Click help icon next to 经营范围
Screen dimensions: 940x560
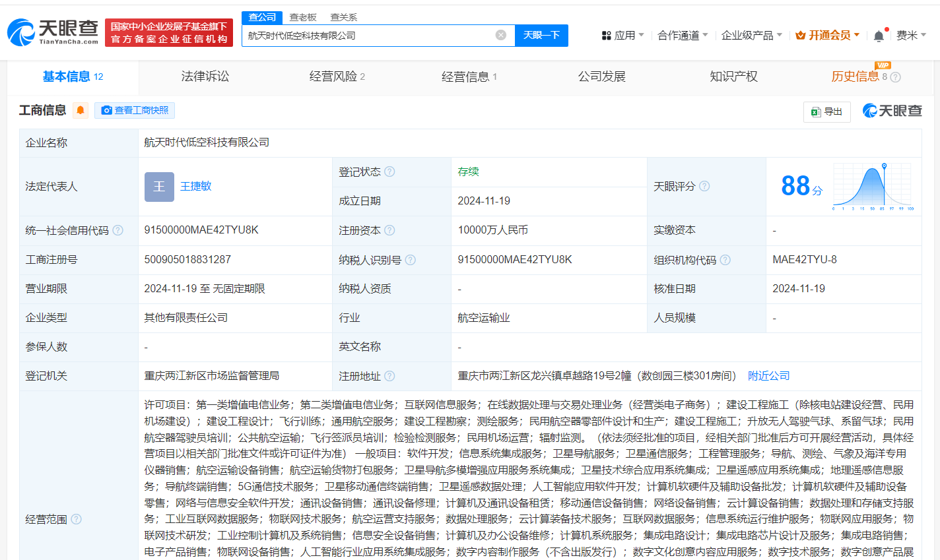77,519
